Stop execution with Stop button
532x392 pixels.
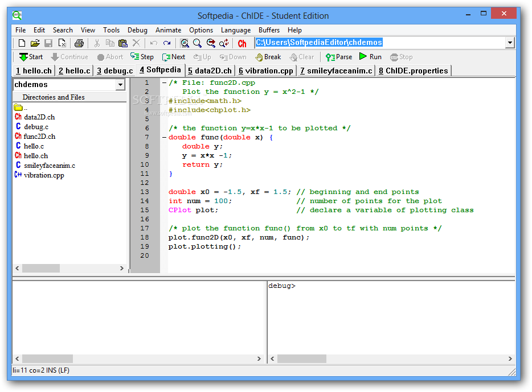coord(401,57)
